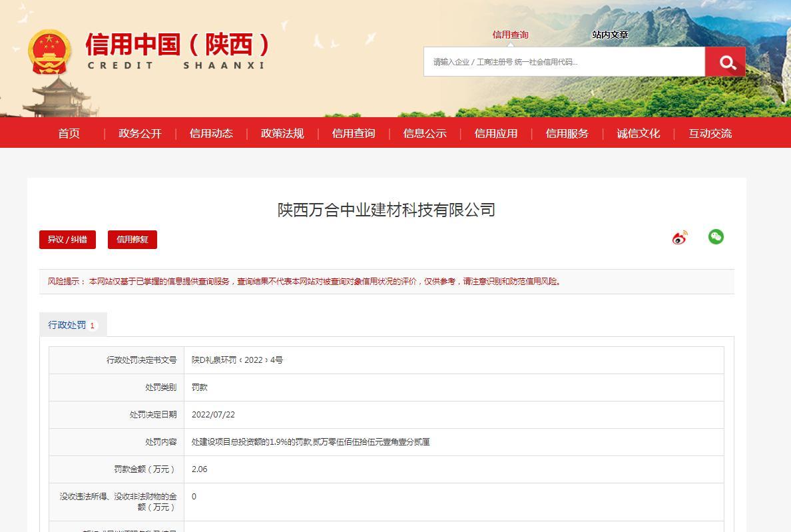This screenshot has width=791, height=532.
Task: Click the red search magnifier button
Action: point(725,62)
